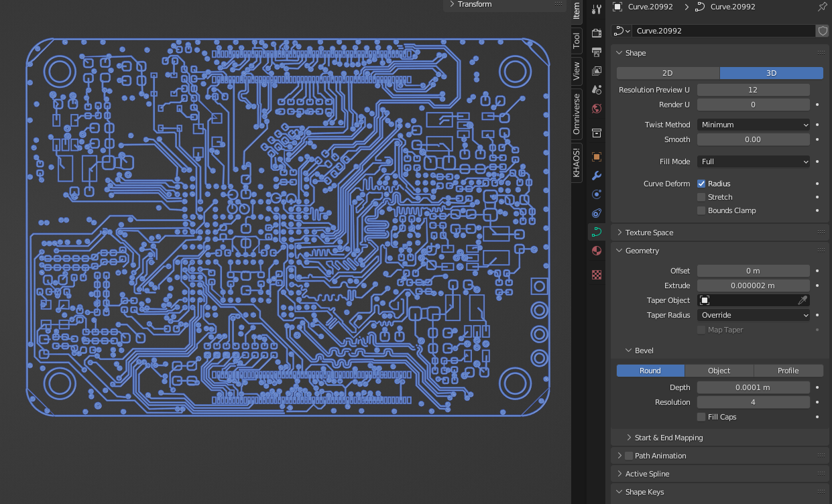Click the Taper Object eyedropper icon

click(803, 300)
